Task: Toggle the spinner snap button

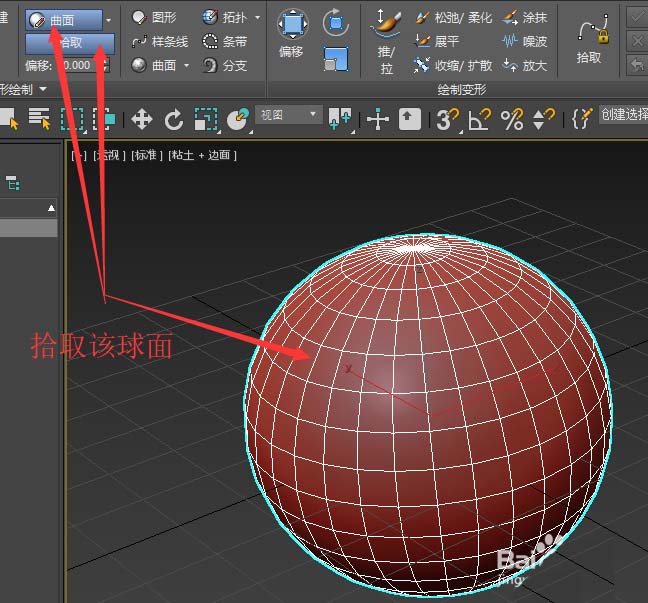Action: [543, 120]
